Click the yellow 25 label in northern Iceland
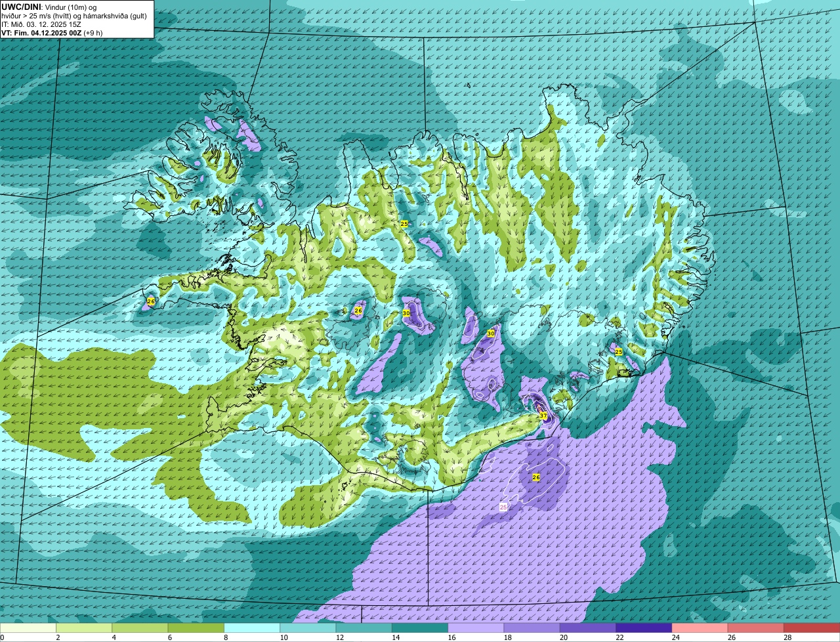Viewport: 840px width, 642px height. click(x=404, y=224)
